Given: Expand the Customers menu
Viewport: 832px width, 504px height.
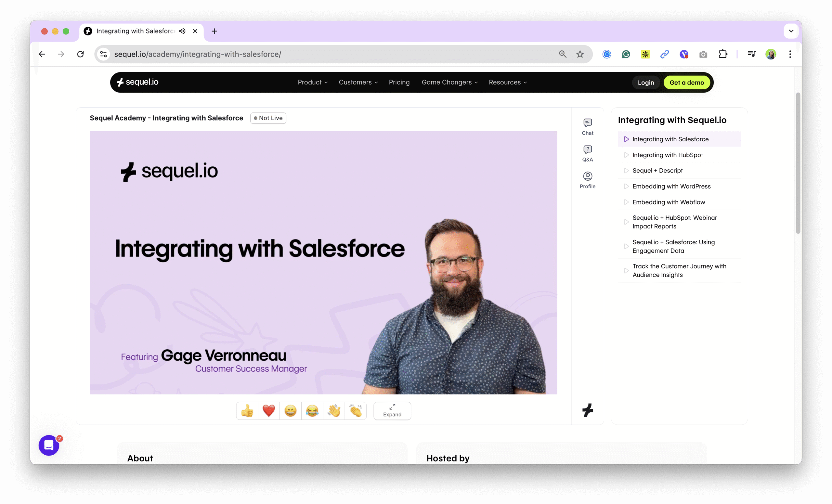Looking at the screenshot, I should (358, 82).
